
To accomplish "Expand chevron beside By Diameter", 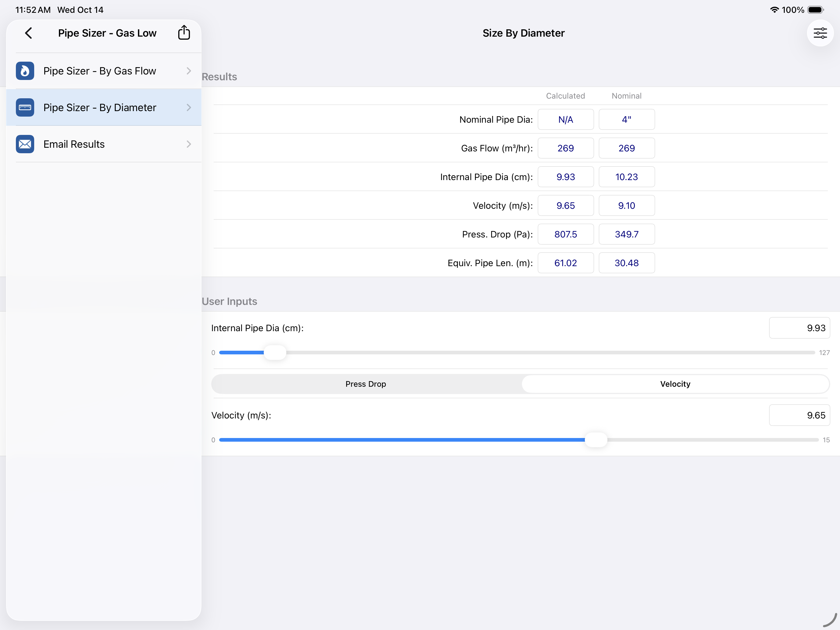I will tap(189, 107).
